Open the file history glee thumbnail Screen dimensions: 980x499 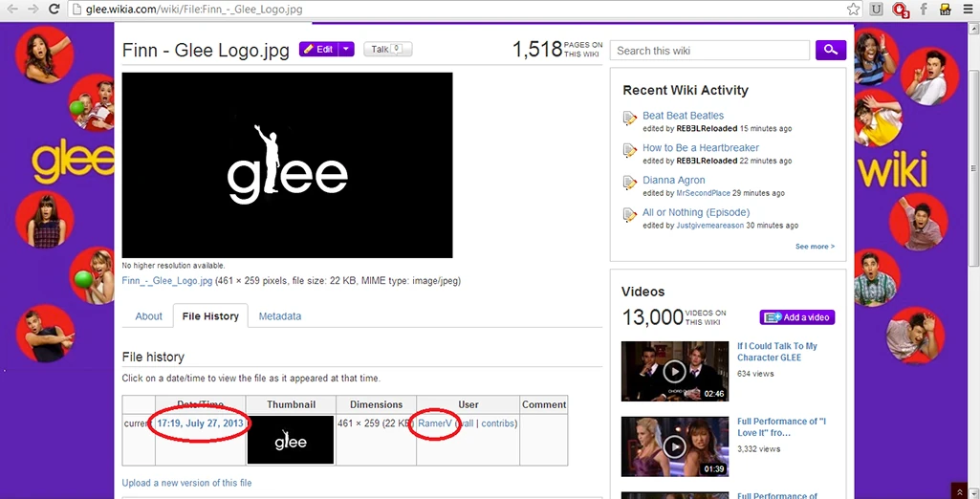pyautogui.click(x=291, y=441)
